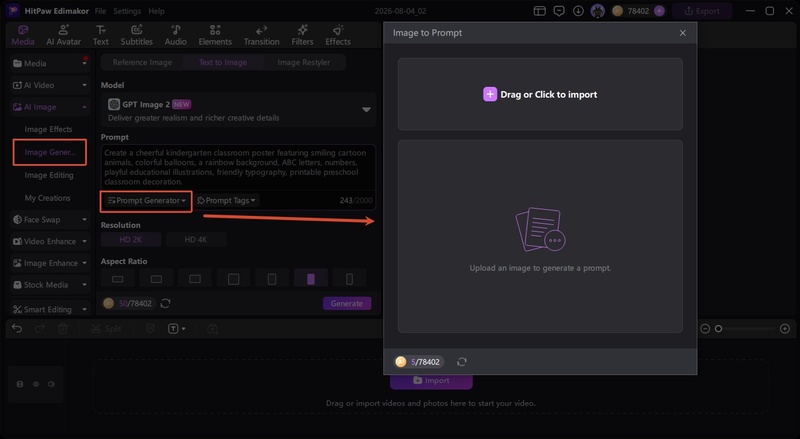Refresh credits in Image to Prompt dialog
Image resolution: width=800 pixels, height=439 pixels.
coord(462,362)
